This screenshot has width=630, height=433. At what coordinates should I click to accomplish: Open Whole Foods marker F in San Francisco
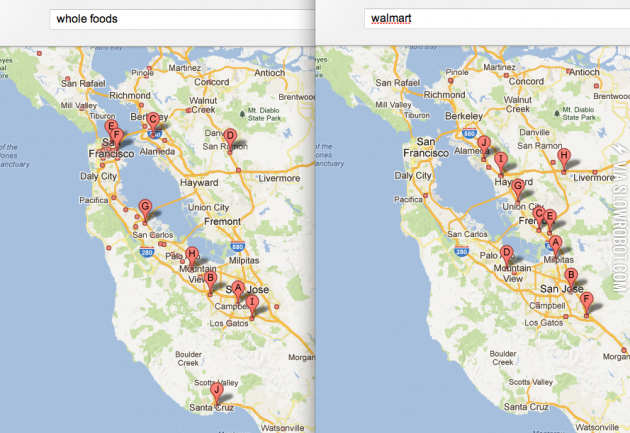116,135
